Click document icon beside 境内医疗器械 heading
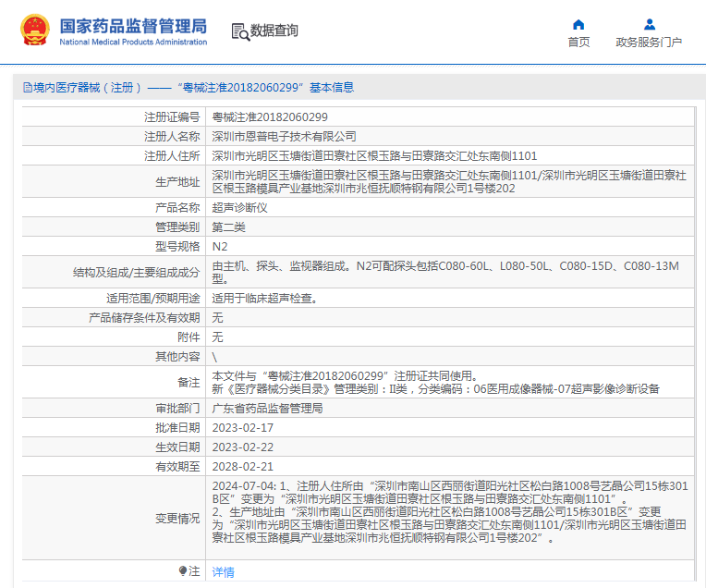This screenshot has width=706, height=588. click(x=28, y=88)
